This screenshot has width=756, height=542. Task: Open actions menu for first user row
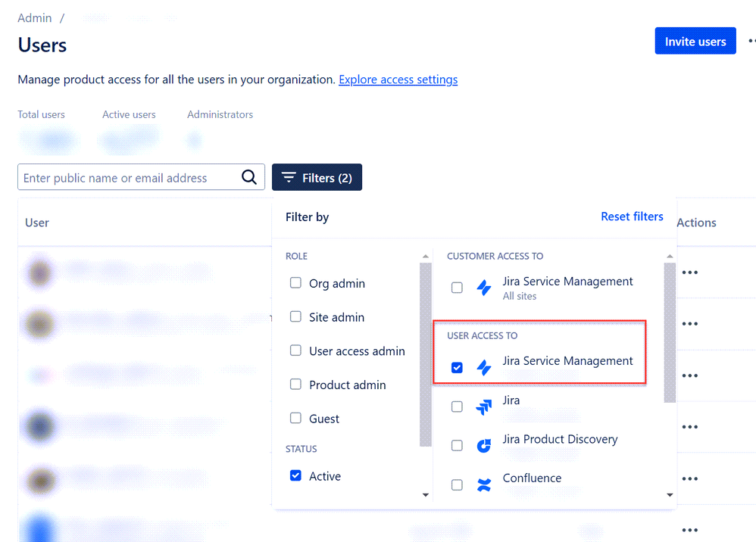click(690, 273)
